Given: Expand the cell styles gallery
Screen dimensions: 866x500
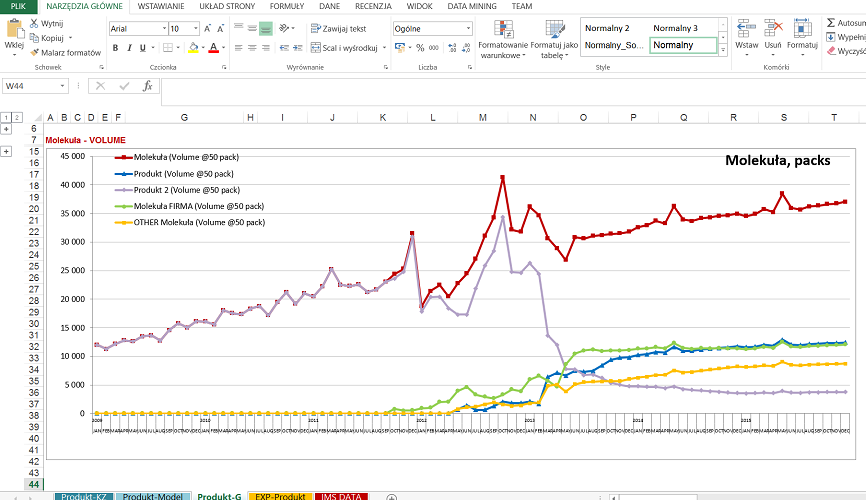Looking at the screenshot, I should coord(723,50).
